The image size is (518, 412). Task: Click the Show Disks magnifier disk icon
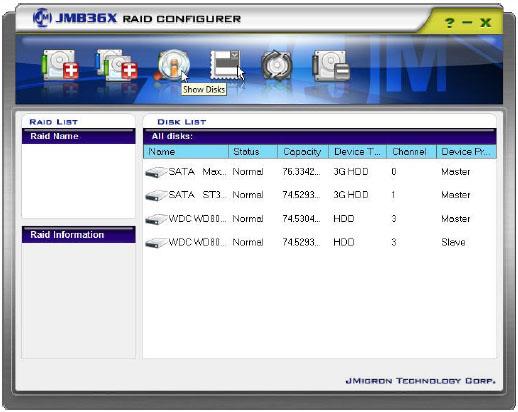tap(173, 65)
